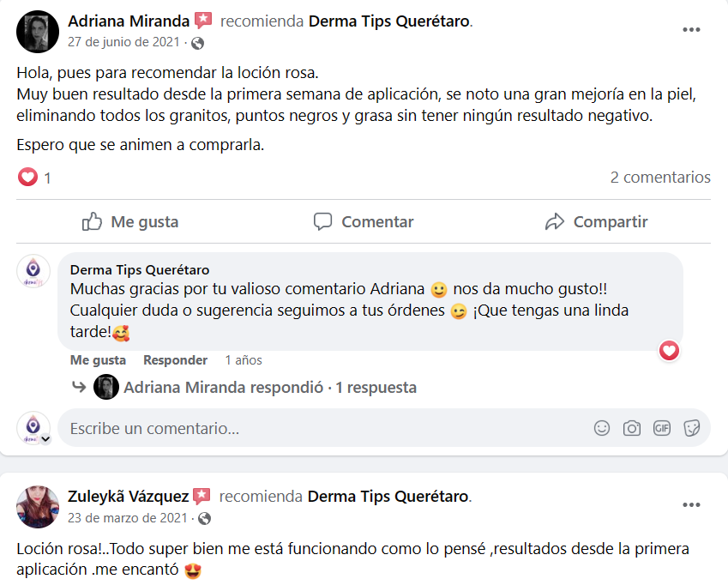The height and width of the screenshot is (585, 728).
Task: Share Adriana's post with Compartir
Action: pos(596,222)
